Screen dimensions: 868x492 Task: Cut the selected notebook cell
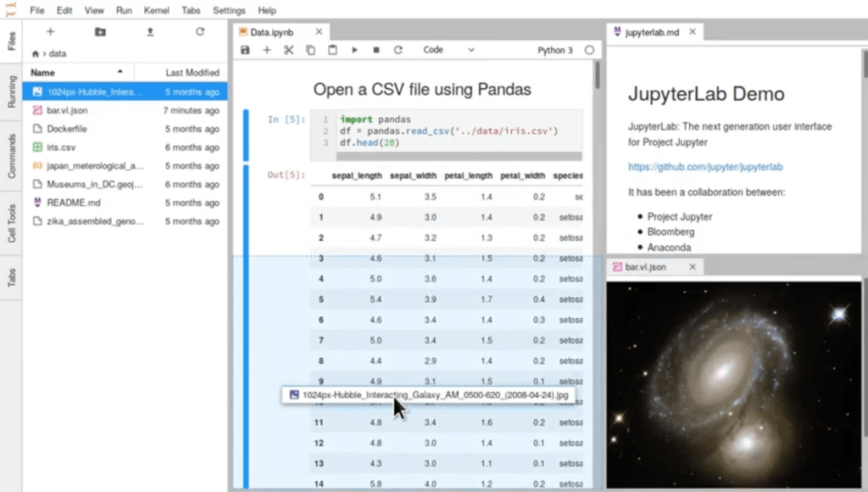(x=287, y=49)
